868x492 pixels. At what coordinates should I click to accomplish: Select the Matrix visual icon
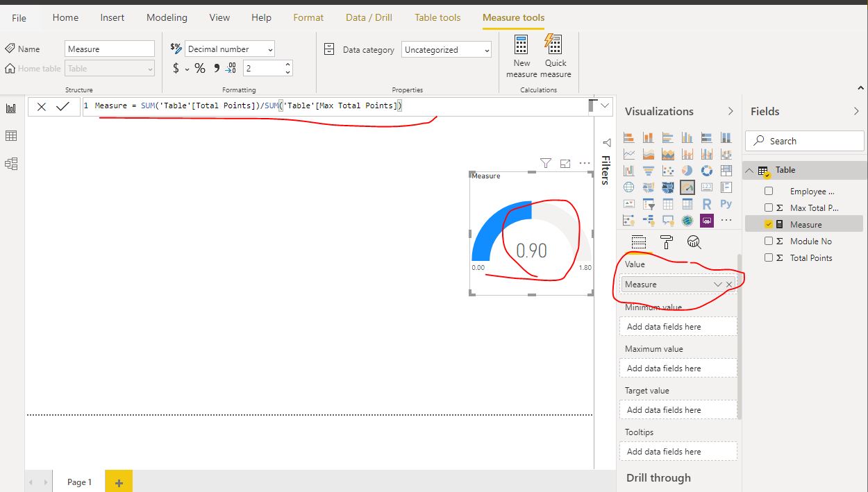(x=687, y=204)
